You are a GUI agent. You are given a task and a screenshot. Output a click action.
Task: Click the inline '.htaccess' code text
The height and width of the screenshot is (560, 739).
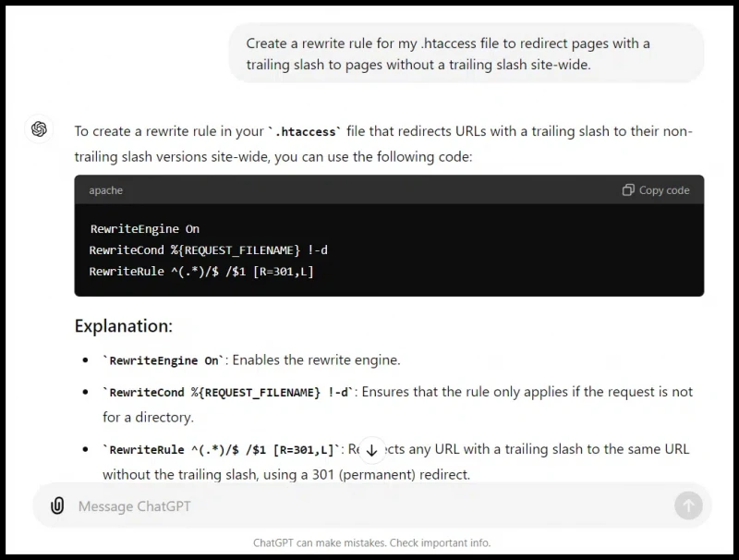tap(305, 131)
